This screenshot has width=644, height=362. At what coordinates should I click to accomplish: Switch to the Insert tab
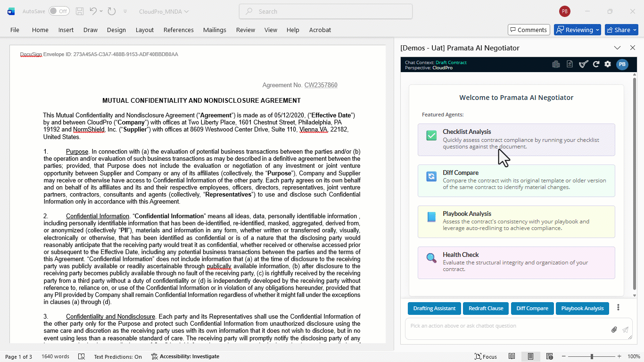(x=66, y=30)
